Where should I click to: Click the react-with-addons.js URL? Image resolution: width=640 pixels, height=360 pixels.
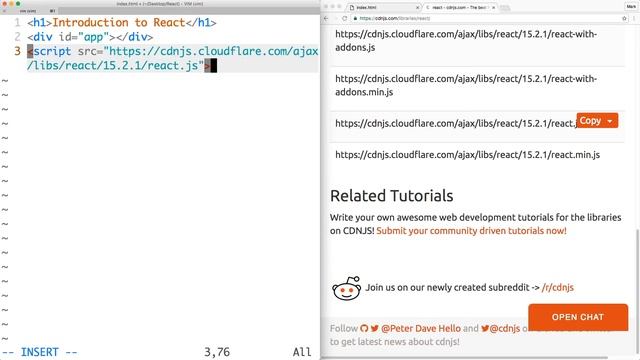click(466, 40)
